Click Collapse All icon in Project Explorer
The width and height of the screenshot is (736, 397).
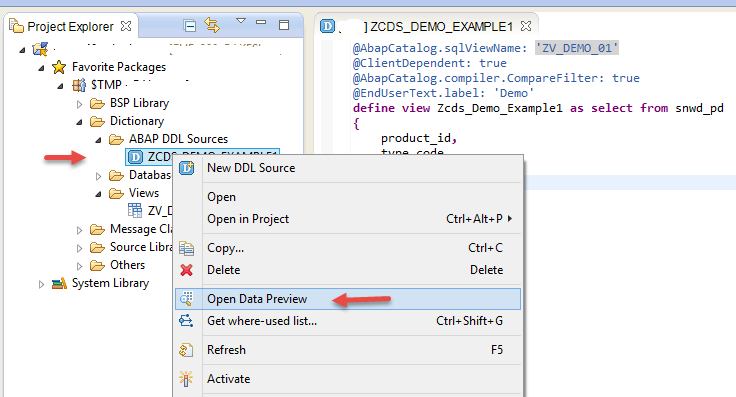pos(190,26)
